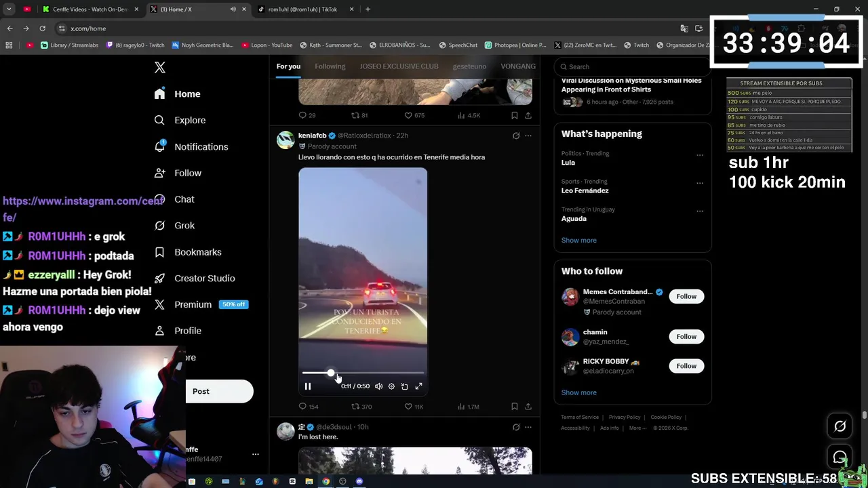Open keniafcb's profile avatar
The image size is (868, 488).
(x=285, y=140)
